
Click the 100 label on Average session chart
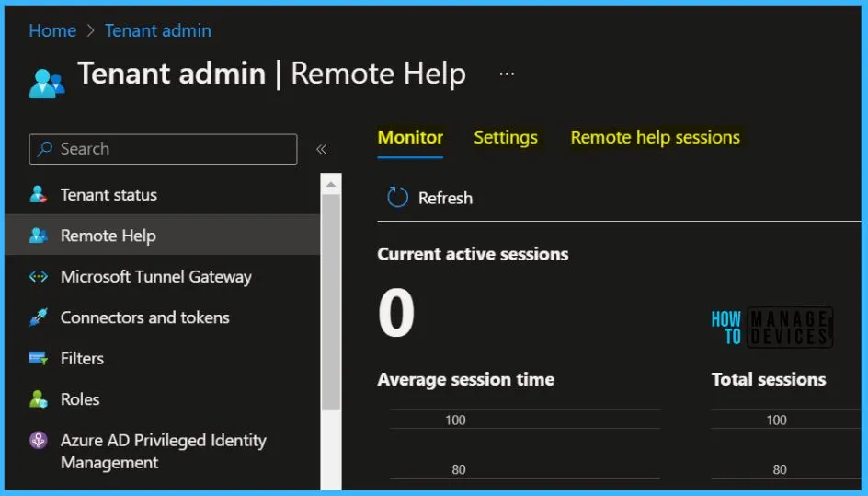tap(455, 420)
